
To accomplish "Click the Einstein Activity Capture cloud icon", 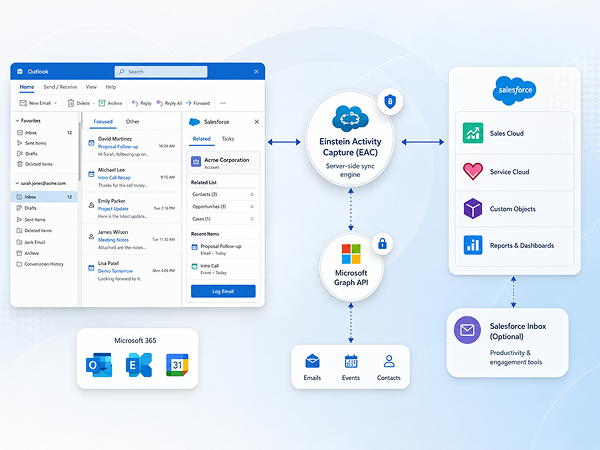I will pyautogui.click(x=350, y=119).
